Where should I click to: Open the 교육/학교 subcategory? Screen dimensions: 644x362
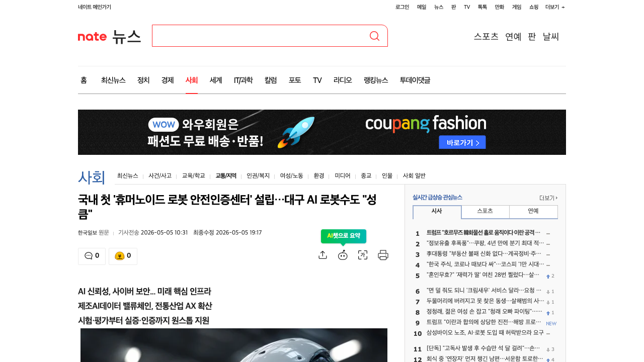pyautogui.click(x=194, y=175)
